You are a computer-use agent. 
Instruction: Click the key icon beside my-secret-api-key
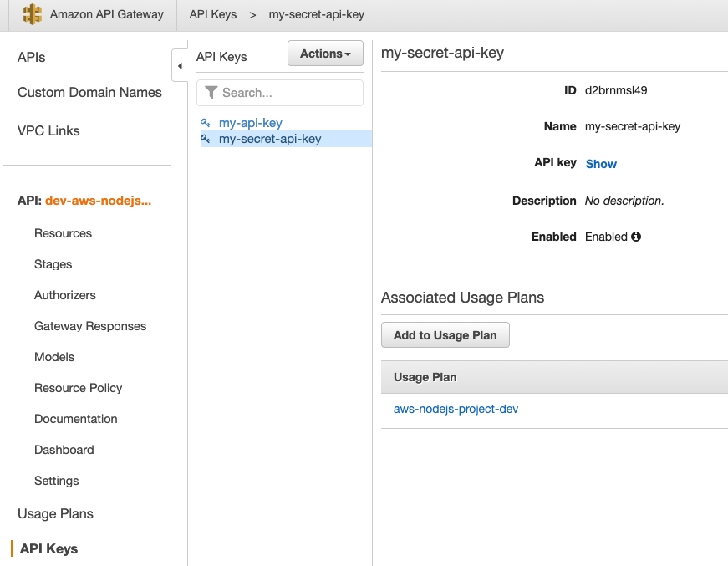click(206, 139)
